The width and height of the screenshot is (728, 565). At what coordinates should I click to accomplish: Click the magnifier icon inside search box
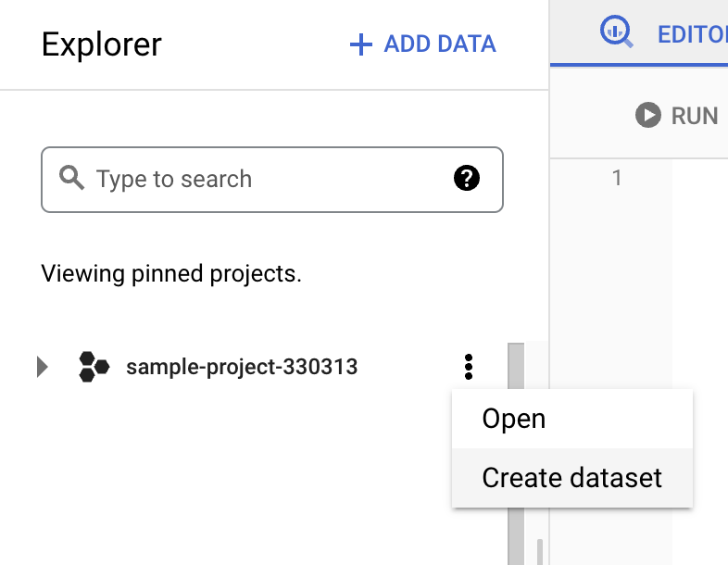71,178
